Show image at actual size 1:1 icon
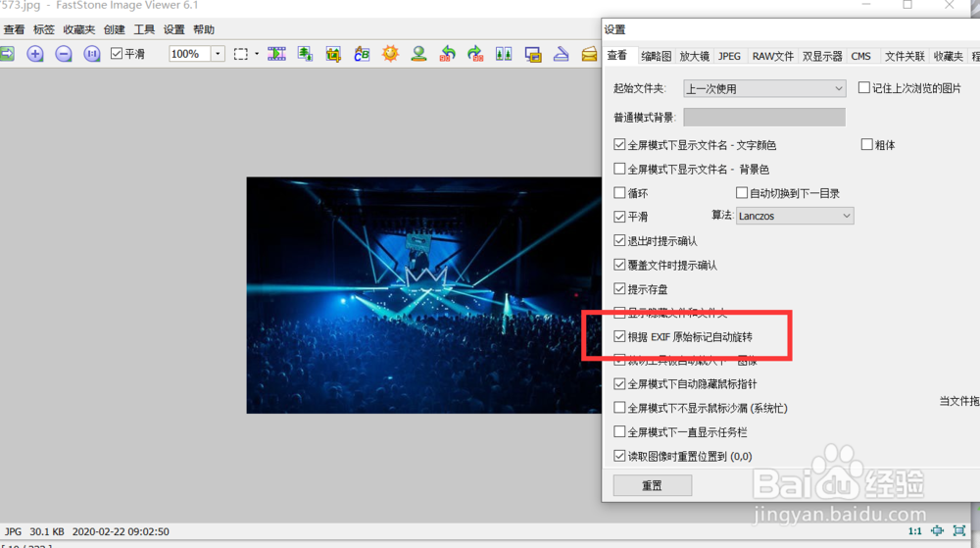 click(x=92, y=54)
